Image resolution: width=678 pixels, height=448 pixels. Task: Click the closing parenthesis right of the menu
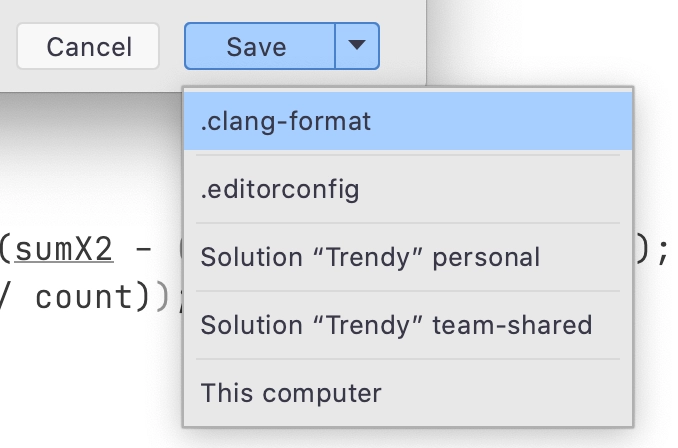coord(643,250)
